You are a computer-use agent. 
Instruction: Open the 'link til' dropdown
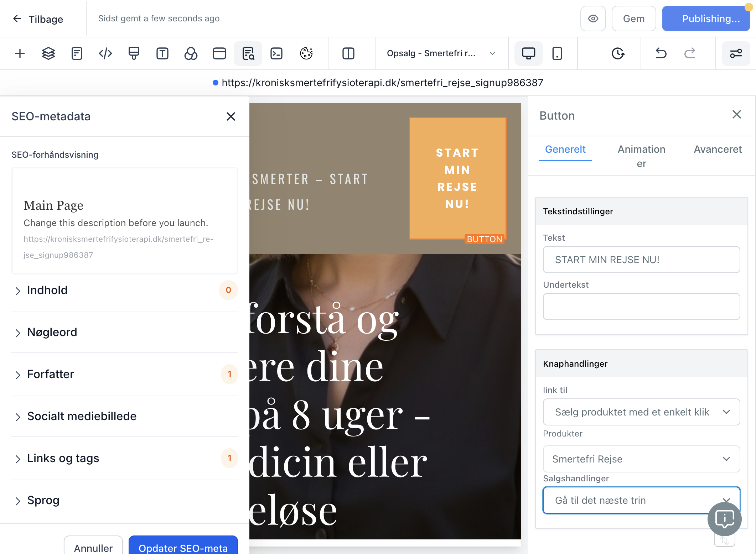[642, 412]
